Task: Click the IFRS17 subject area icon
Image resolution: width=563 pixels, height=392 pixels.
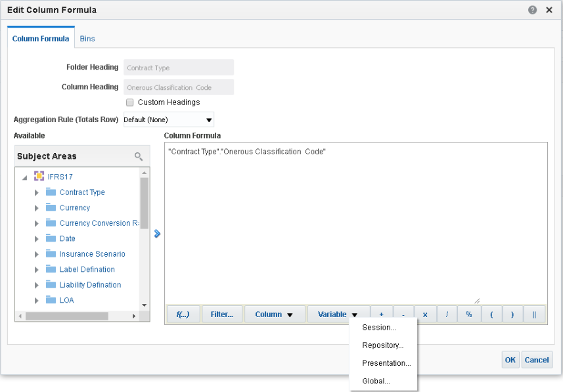Action: pyautogui.click(x=39, y=176)
